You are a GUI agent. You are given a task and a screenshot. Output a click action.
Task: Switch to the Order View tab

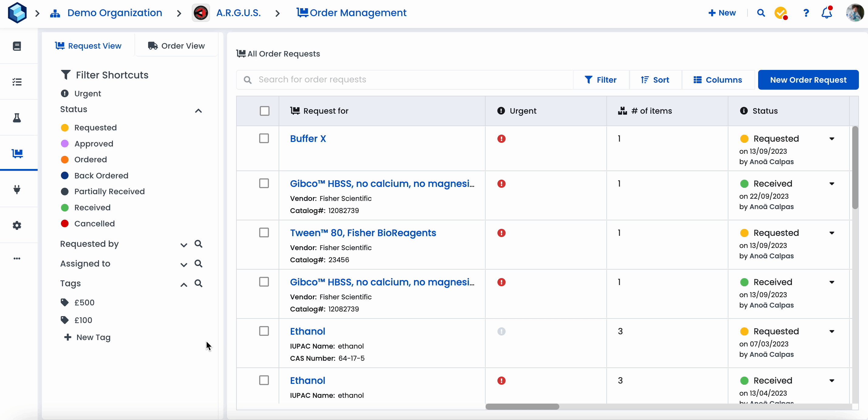click(x=176, y=46)
